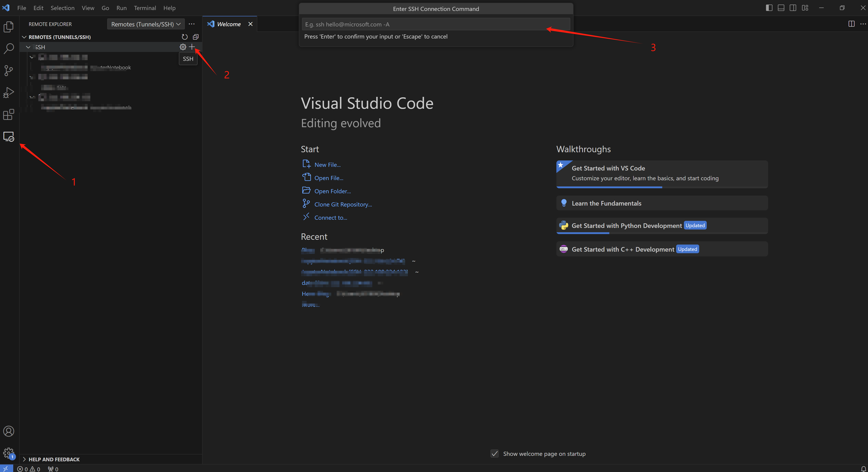Open Run and Debug view icon
This screenshot has height=472, width=868.
point(8,93)
